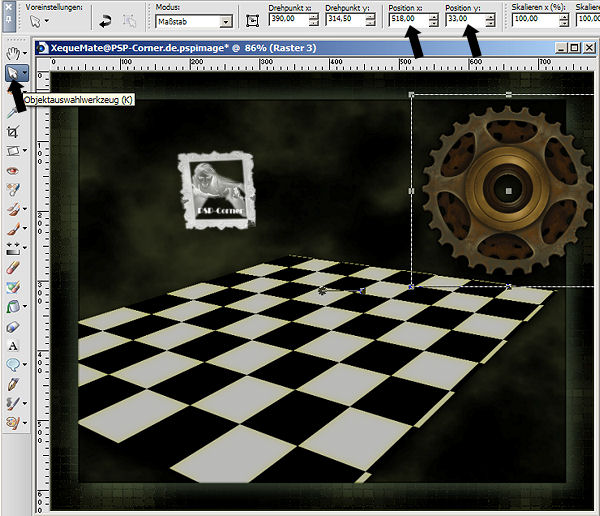Select the Speech Bubble preset shape tool
This screenshot has width=600, height=516.
click(11, 364)
